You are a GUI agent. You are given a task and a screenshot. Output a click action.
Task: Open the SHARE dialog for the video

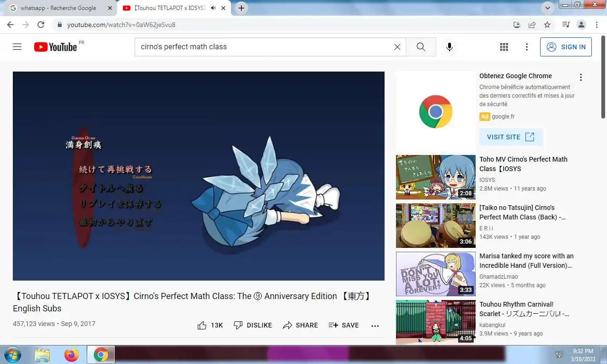pos(300,325)
